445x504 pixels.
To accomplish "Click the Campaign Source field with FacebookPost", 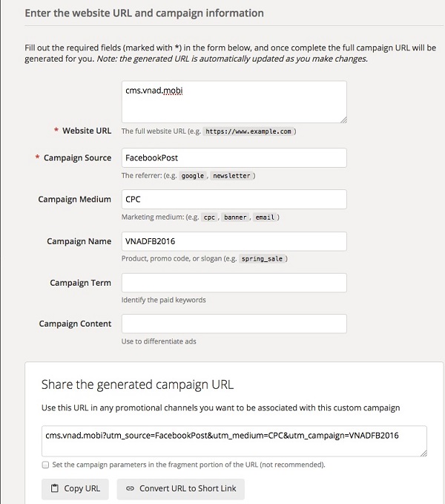I will [234, 158].
